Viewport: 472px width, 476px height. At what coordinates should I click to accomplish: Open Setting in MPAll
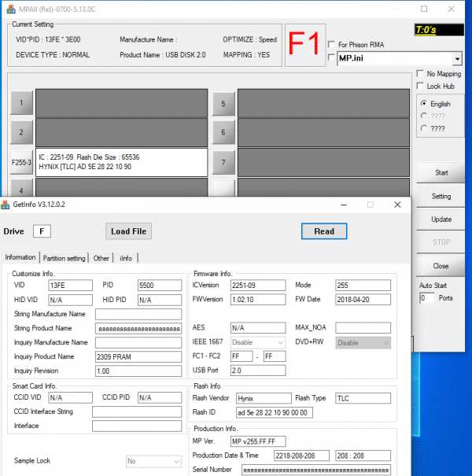(x=441, y=197)
